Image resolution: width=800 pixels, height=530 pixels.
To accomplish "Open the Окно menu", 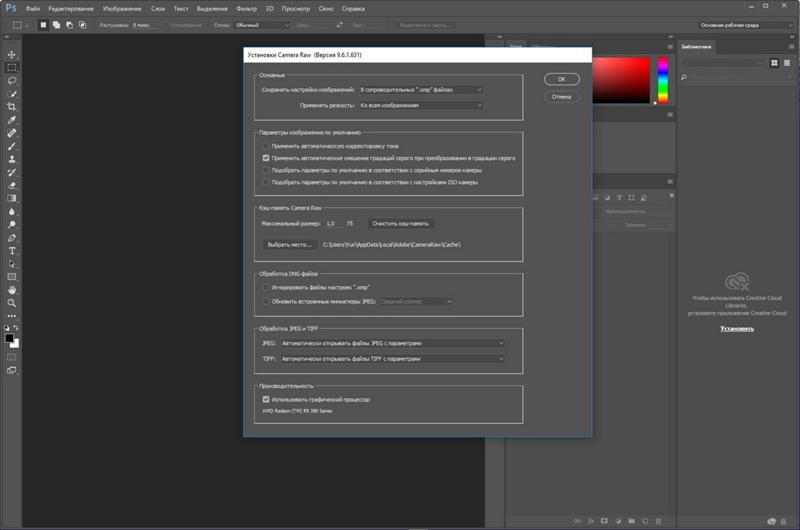I will pos(326,9).
